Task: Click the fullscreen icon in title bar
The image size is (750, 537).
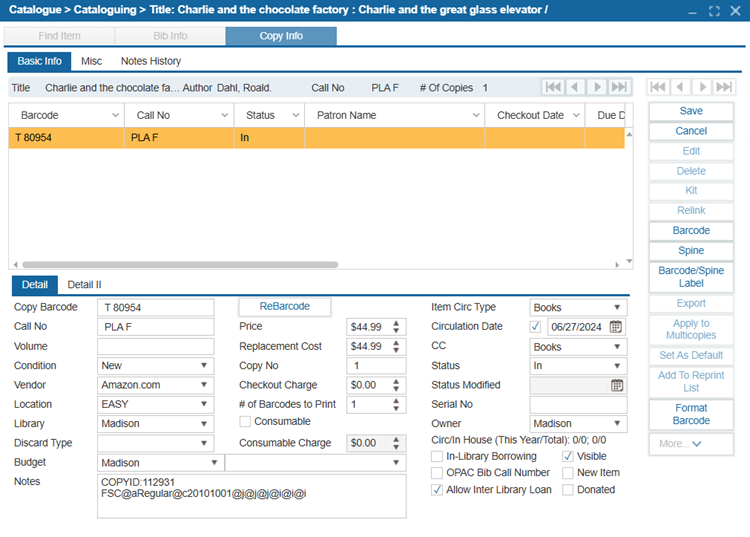Action: coord(714,11)
